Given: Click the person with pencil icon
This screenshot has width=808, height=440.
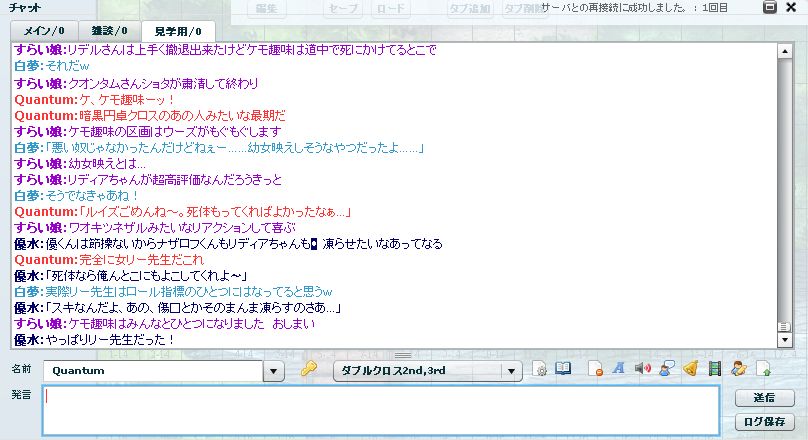Looking at the screenshot, I should 738,370.
